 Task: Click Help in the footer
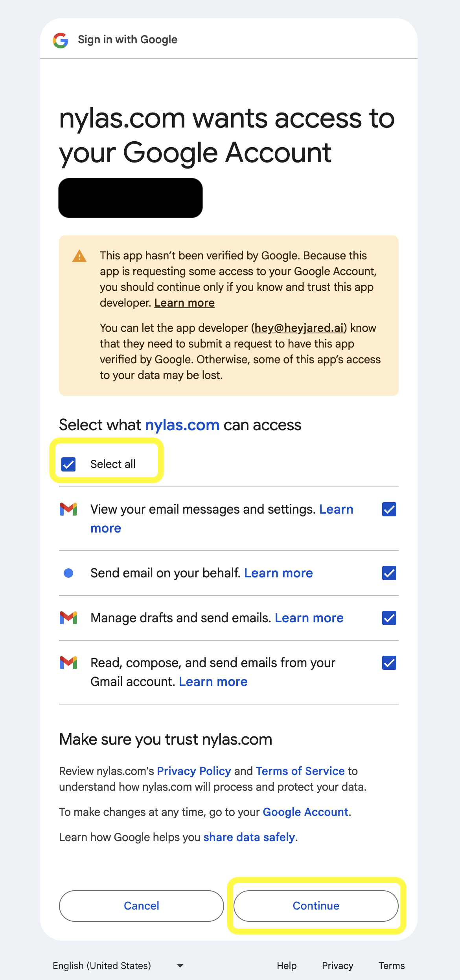[287, 965]
